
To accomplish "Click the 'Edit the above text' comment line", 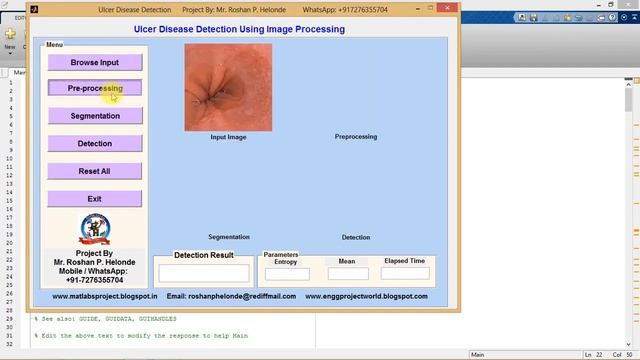I will point(141,336).
